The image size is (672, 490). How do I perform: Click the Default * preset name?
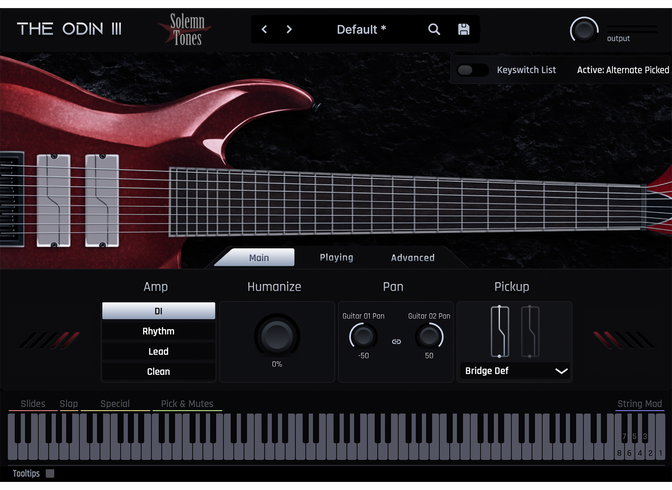(x=361, y=29)
